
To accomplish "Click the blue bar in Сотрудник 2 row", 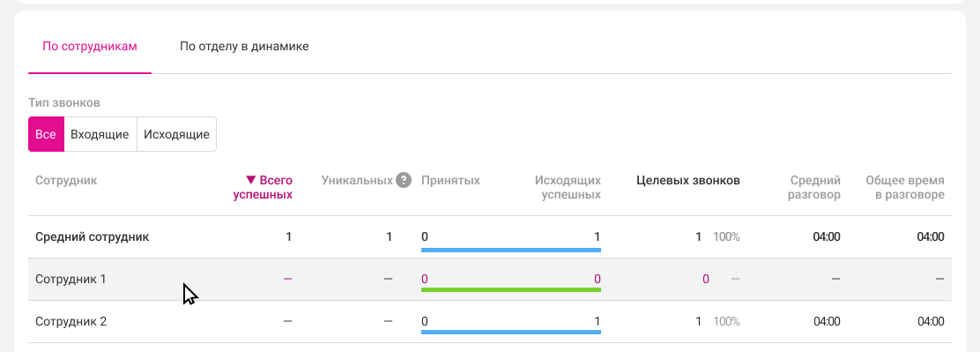I will (x=511, y=332).
